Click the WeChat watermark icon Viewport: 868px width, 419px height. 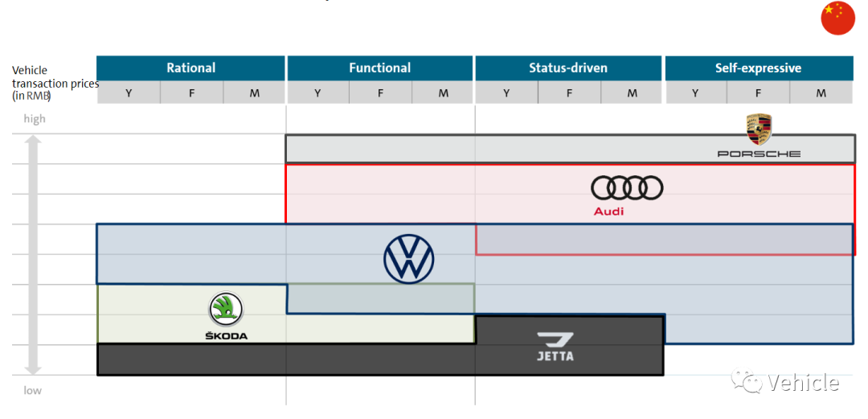point(746,382)
